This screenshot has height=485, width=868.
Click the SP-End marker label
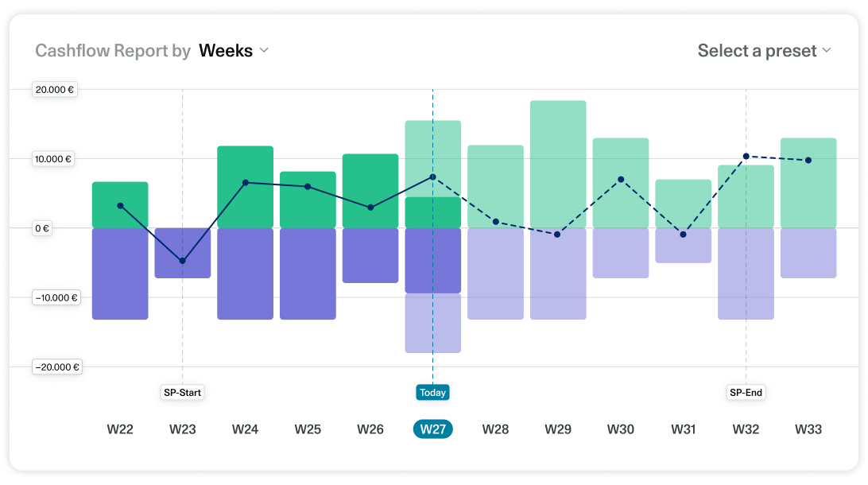pyautogui.click(x=746, y=392)
